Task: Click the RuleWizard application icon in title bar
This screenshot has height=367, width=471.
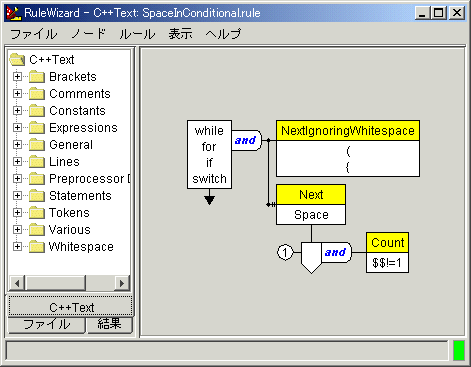Action: coord(14,13)
